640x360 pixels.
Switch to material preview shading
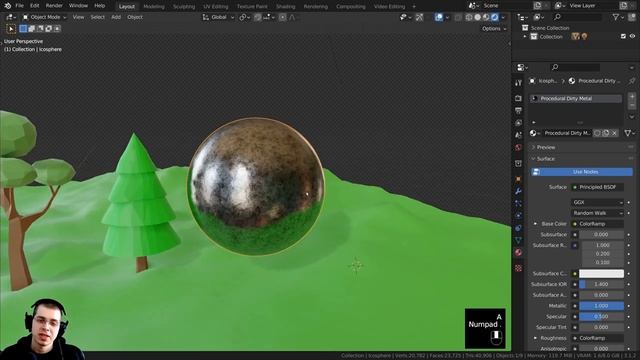coord(486,17)
